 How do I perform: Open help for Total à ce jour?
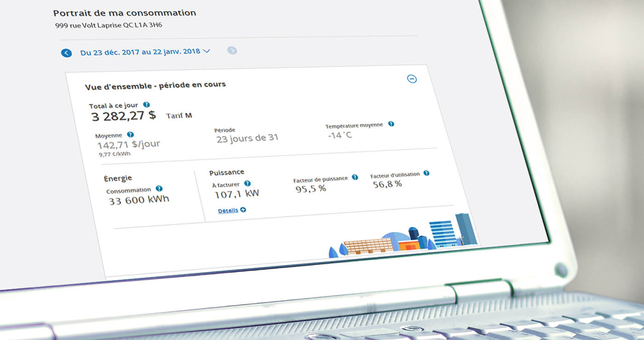point(146,105)
